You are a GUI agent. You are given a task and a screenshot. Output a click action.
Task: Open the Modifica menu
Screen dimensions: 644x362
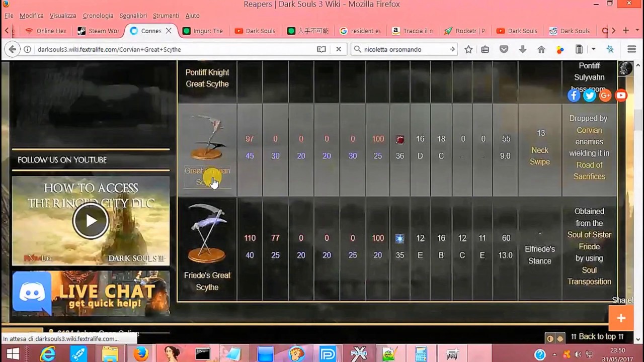(31, 16)
